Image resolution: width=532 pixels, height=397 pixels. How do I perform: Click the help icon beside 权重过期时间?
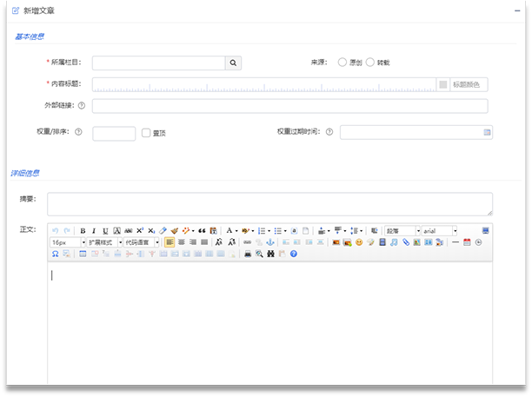(329, 132)
